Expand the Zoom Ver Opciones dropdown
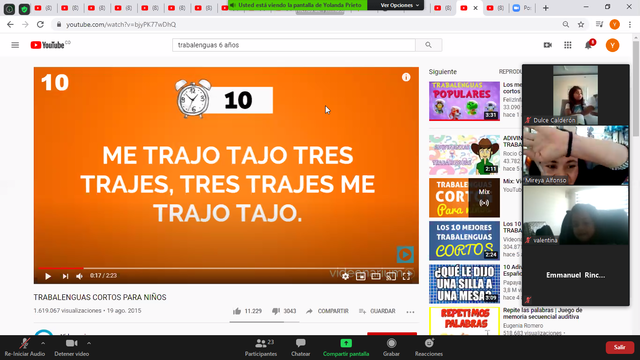 pos(399,5)
